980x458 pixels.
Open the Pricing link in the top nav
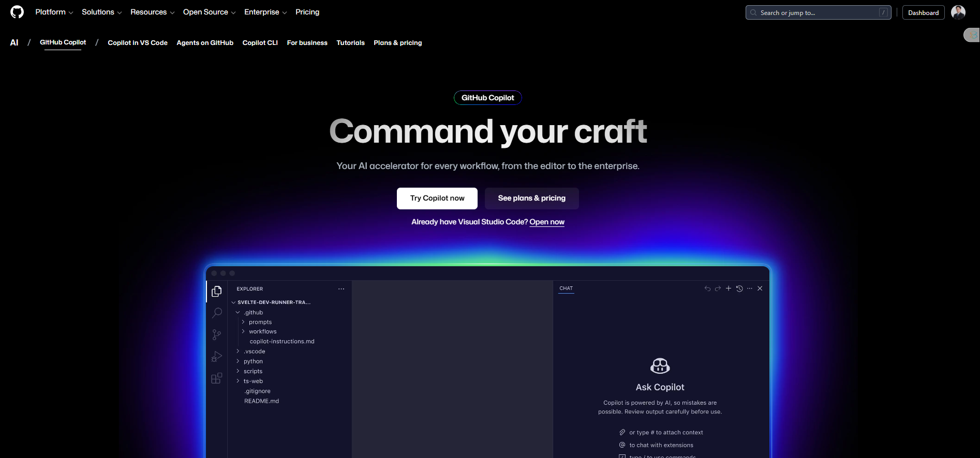[x=307, y=12]
